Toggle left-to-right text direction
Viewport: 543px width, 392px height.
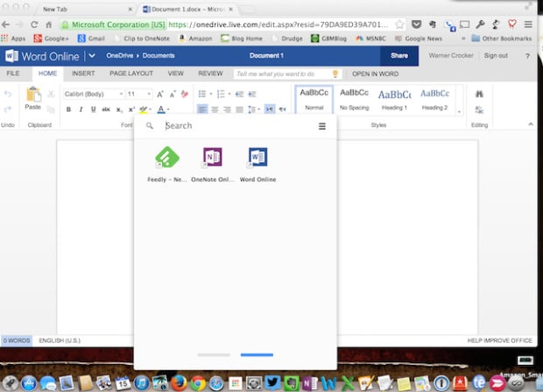(270, 109)
